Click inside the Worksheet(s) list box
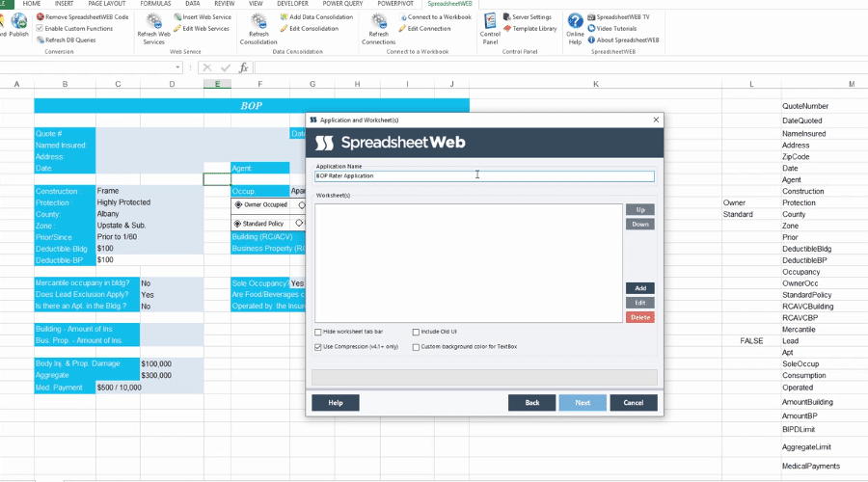 pyautogui.click(x=469, y=263)
